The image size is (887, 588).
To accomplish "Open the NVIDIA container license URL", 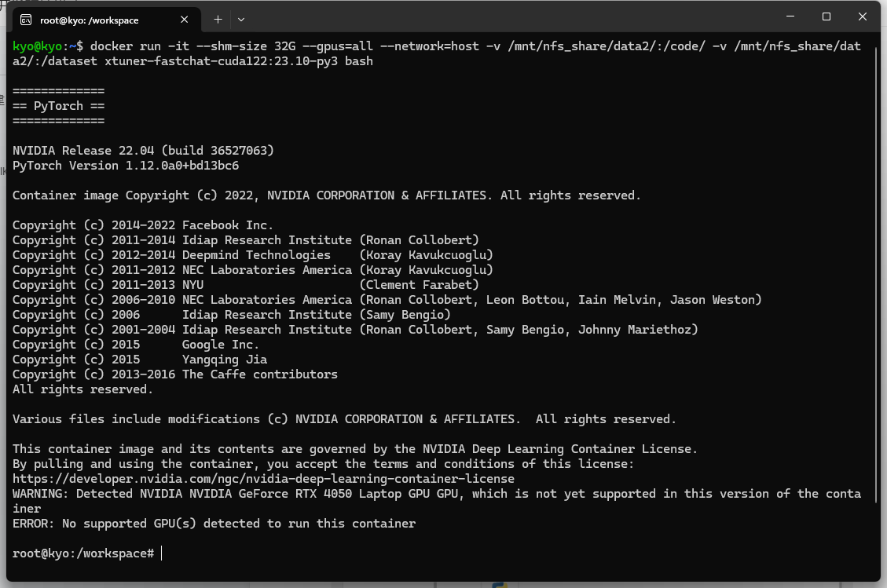I will click(x=263, y=479).
